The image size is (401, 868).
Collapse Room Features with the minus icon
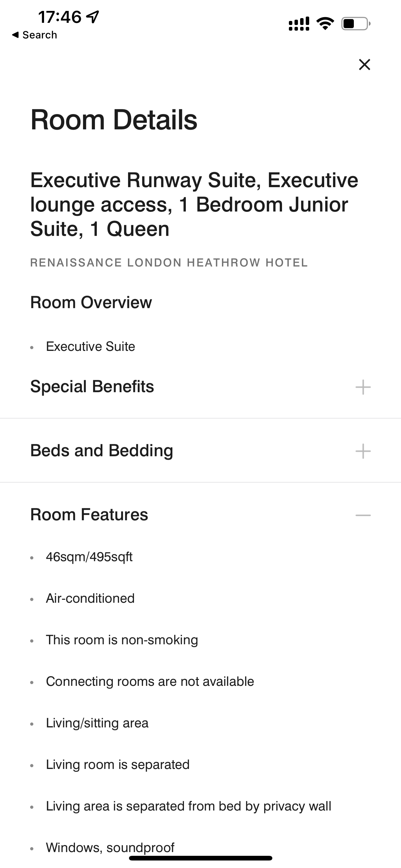(363, 515)
